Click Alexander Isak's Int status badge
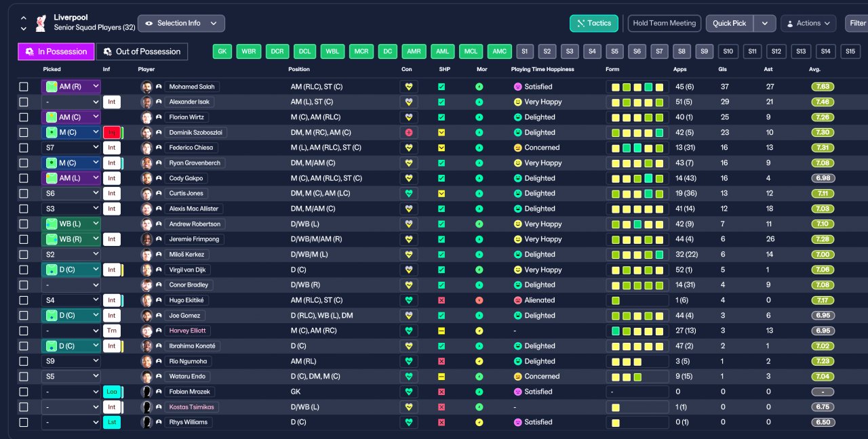Screen dimensions: 868x439 (x=112, y=102)
